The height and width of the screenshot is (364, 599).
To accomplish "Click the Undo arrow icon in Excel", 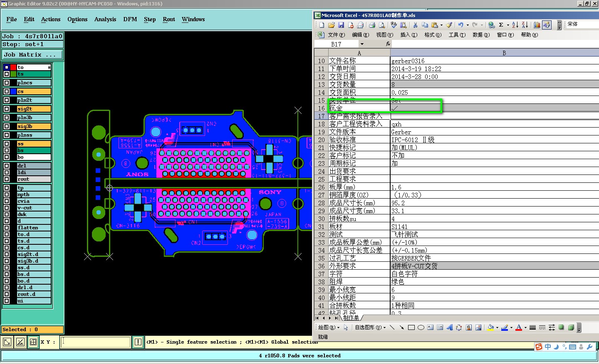I will [x=460, y=25].
